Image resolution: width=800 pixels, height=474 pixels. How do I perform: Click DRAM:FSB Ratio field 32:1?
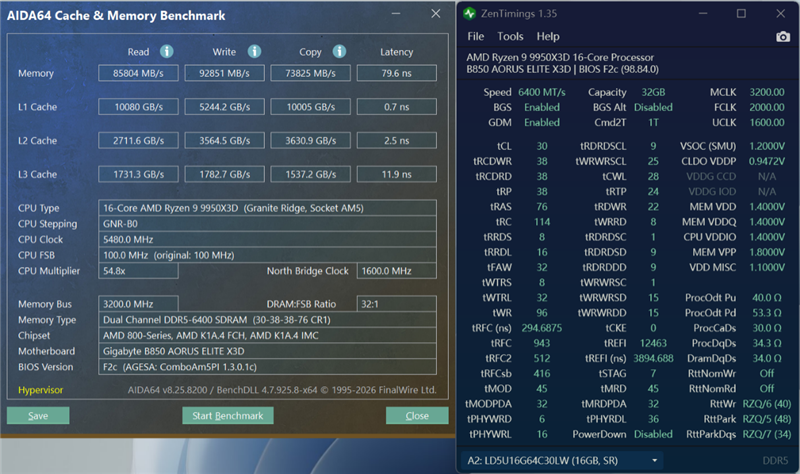pyautogui.click(x=396, y=304)
